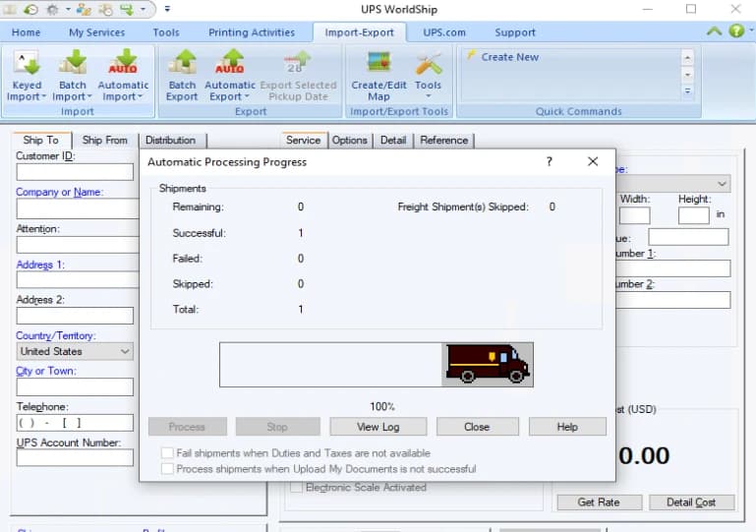The height and width of the screenshot is (532, 756).
Task: Open the UPS.com ribbon tab
Action: [x=444, y=32]
